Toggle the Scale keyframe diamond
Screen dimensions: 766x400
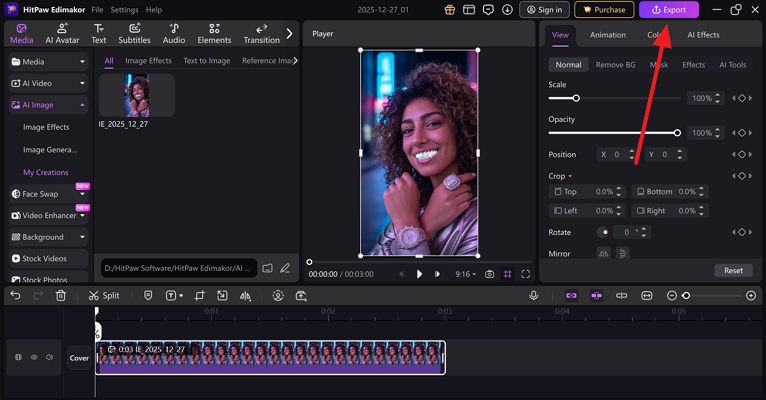740,98
